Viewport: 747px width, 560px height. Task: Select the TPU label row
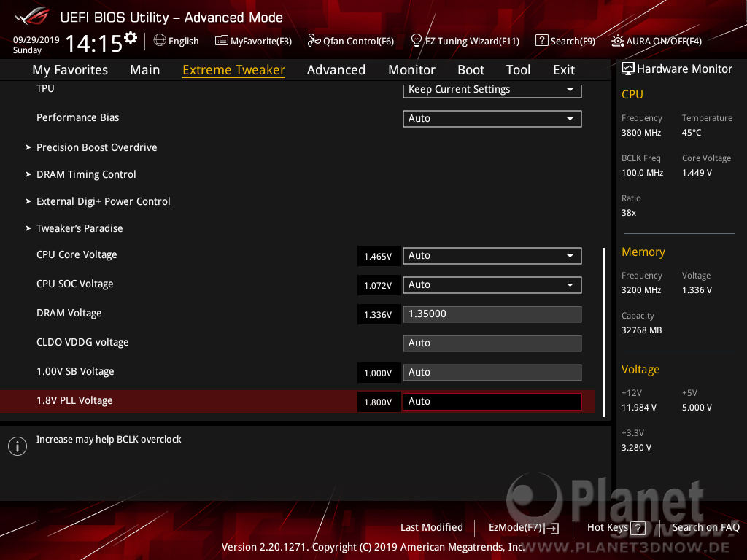tap(45, 88)
